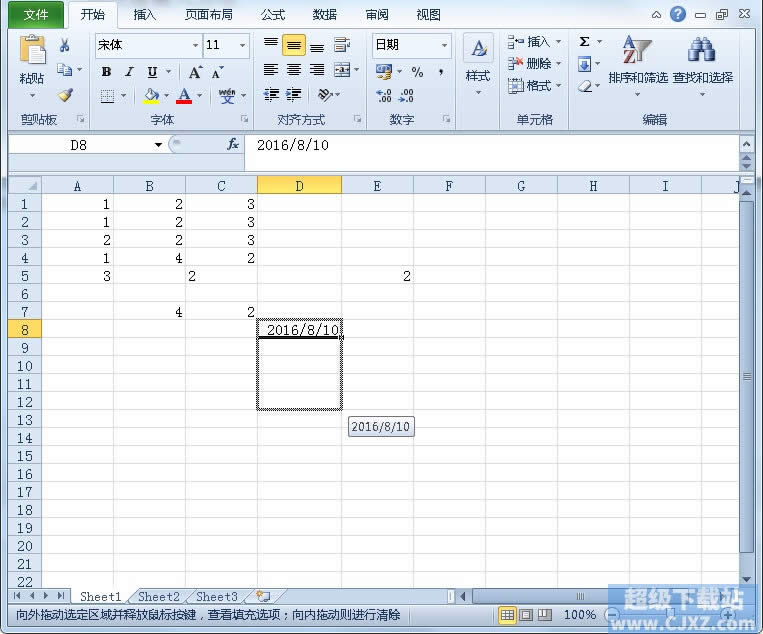Viewport: 763px width, 634px height.
Task: Open the Sheet2 worksheet tab
Action: 159,597
